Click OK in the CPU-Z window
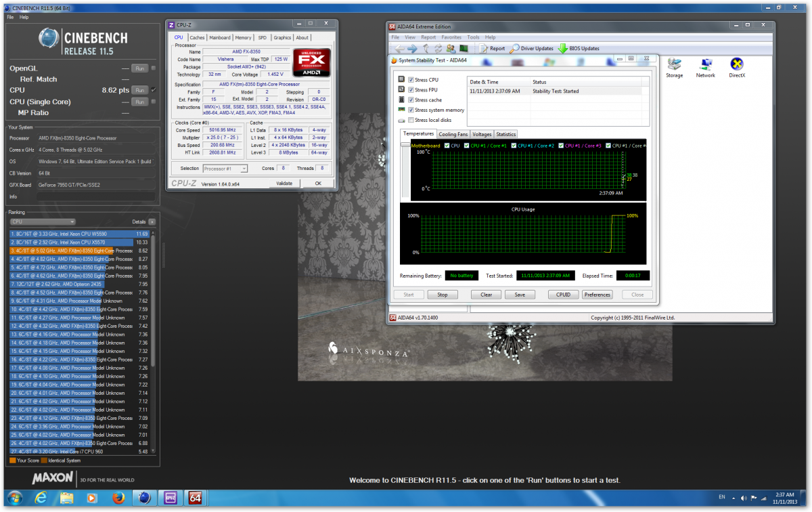812x512 pixels. [x=318, y=184]
